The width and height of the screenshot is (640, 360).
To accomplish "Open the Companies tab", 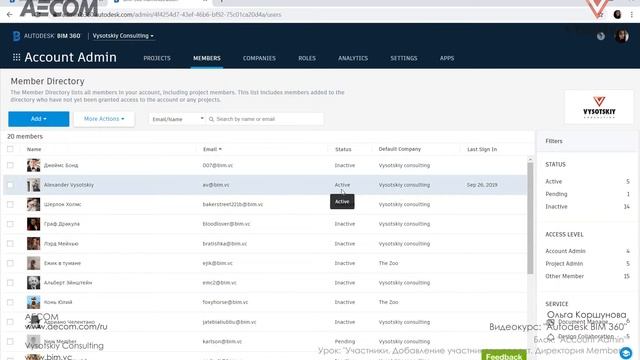I will click(259, 58).
